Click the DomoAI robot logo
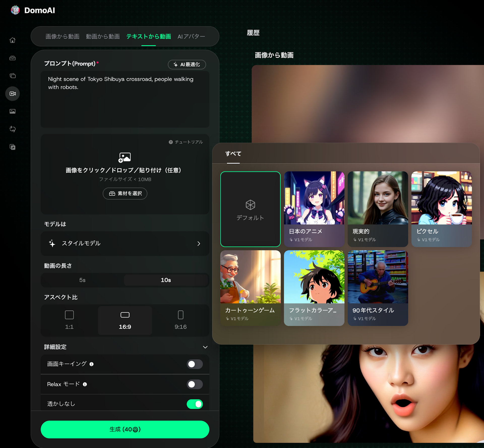 pyautogui.click(x=15, y=10)
